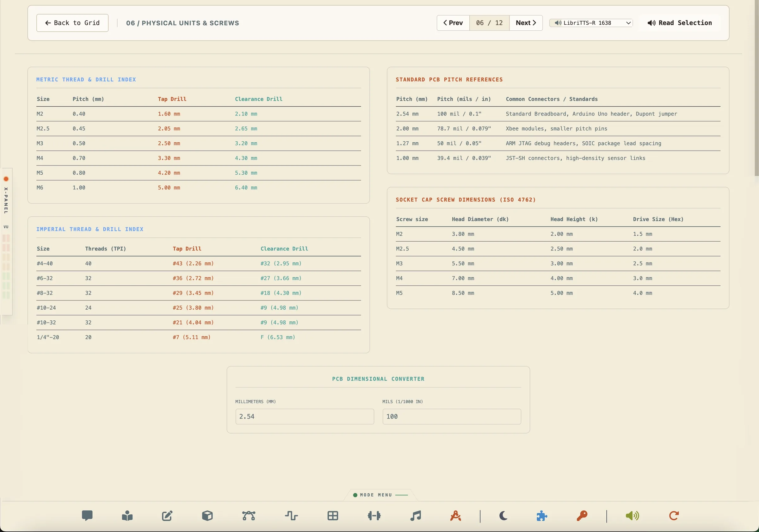
Task: Click the #43 (2.26 mm) tap drill cell
Action: click(x=193, y=263)
